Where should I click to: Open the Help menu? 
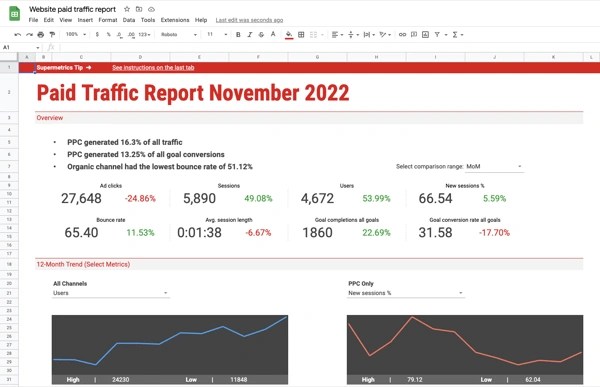pyautogui.click(x=201, y=20)
